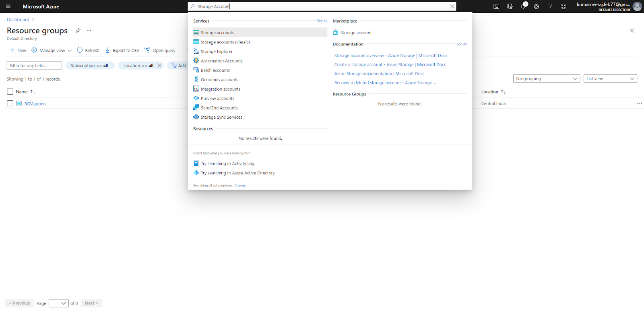This screenshot has height=314, width=644.
Task: Pin Resource groups to dashboard
Action: click(x=78, y=31)
